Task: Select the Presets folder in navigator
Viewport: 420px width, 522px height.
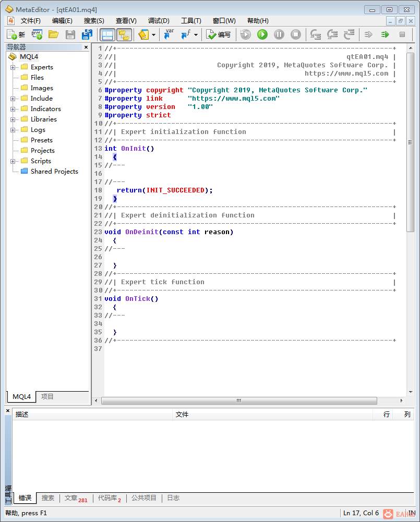Action: click(x=42, y=140)
